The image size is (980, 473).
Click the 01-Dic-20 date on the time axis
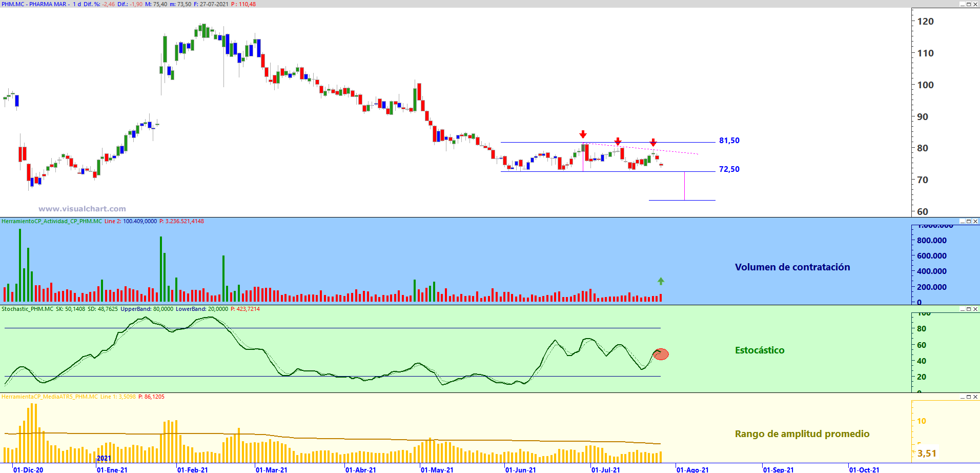28,470
